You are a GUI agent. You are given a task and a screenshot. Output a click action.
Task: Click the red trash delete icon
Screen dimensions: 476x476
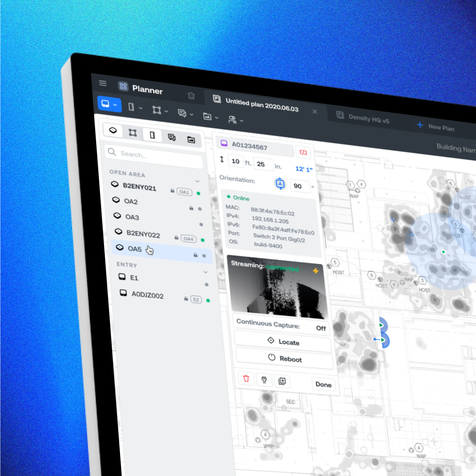246,378
